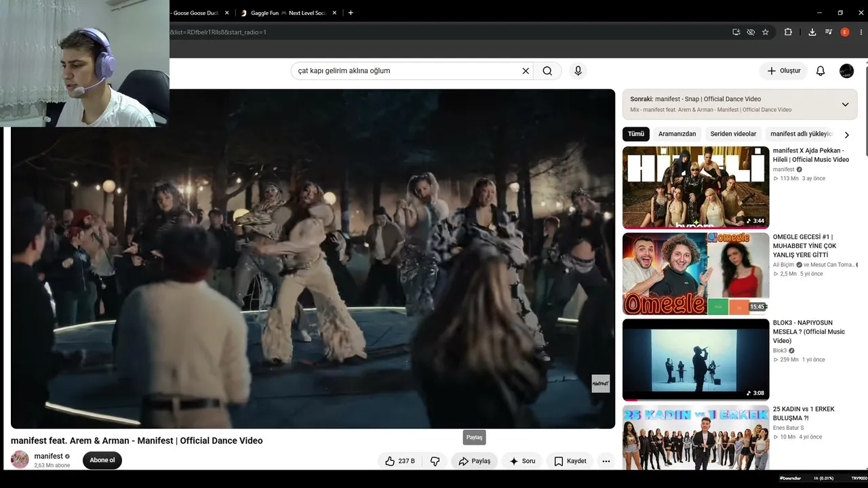Viewport: 868px width, 488px height.
Task: Select the manifest adlı yükleyici chip
Action: point(801,134)
